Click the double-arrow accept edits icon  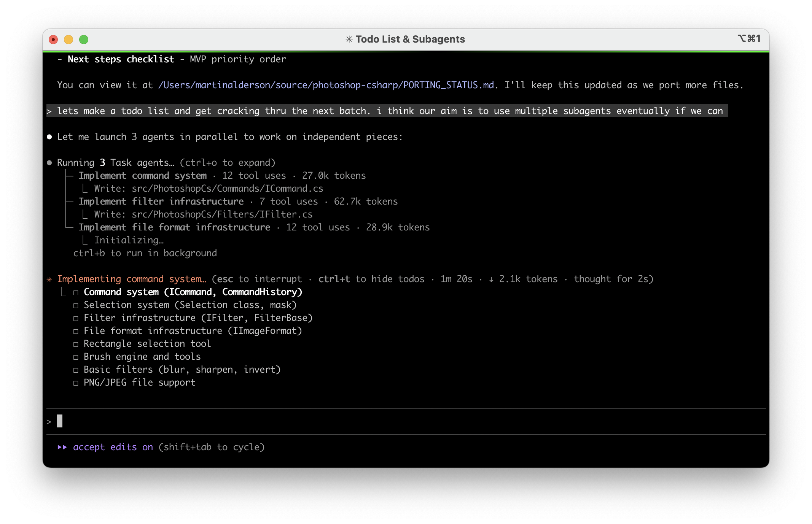pyautogui.click(x=62, y=447)
